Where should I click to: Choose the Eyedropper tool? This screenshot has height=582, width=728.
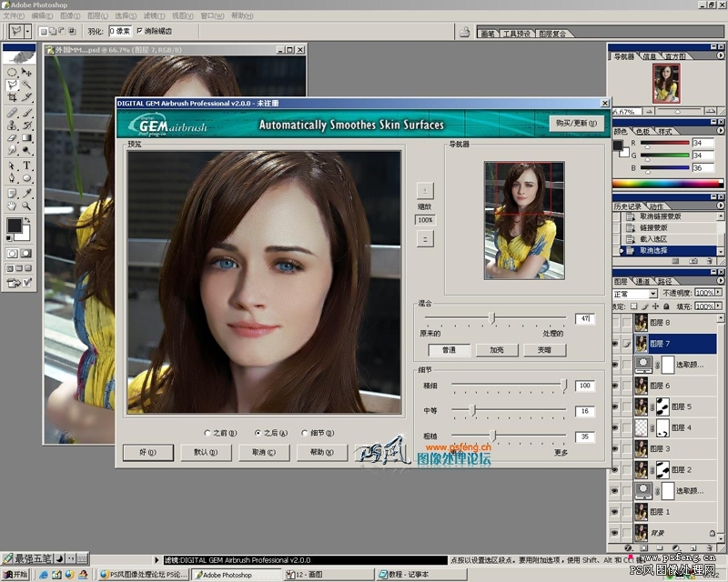coord(26,193)
